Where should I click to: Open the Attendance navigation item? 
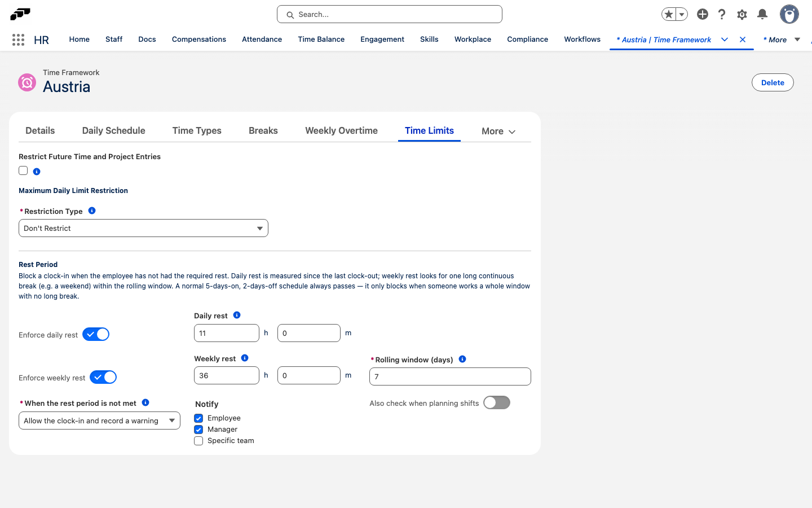click(262, 40)
